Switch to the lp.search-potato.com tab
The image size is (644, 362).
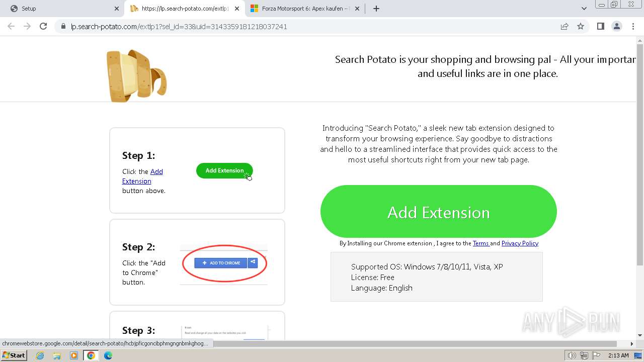click(x=184, y=9)
